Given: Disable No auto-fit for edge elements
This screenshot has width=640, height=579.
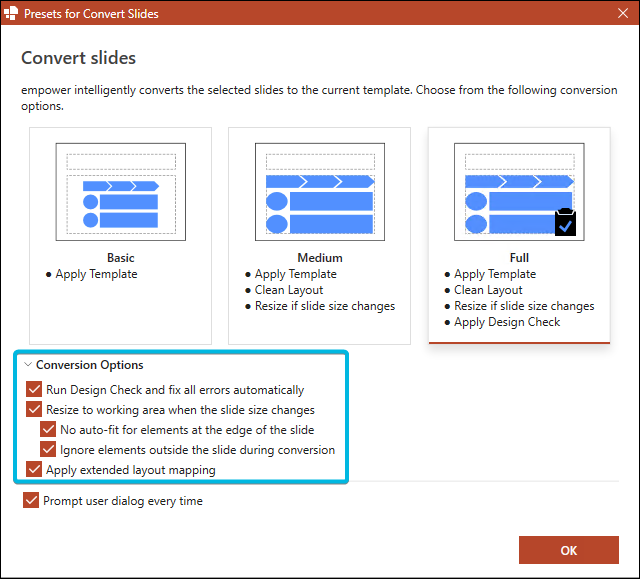Looking at the screenshot, I should 48,429.
